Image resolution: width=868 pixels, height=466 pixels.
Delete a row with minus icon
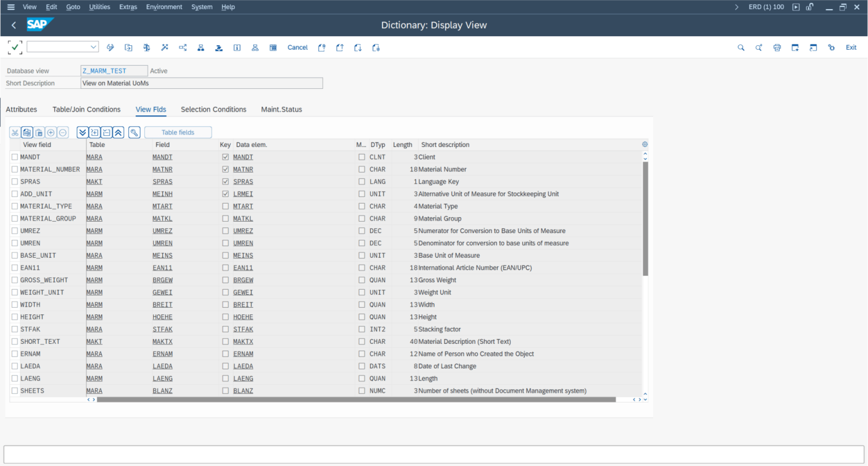(x=62, y=132)
